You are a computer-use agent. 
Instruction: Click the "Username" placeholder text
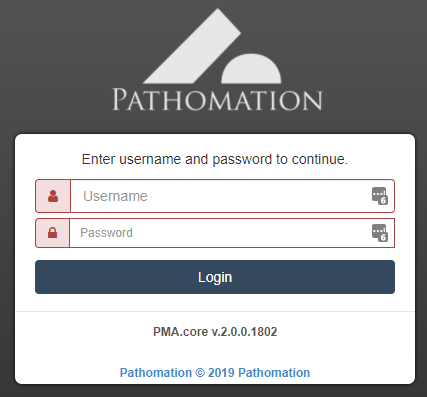[x=115, y=196]
